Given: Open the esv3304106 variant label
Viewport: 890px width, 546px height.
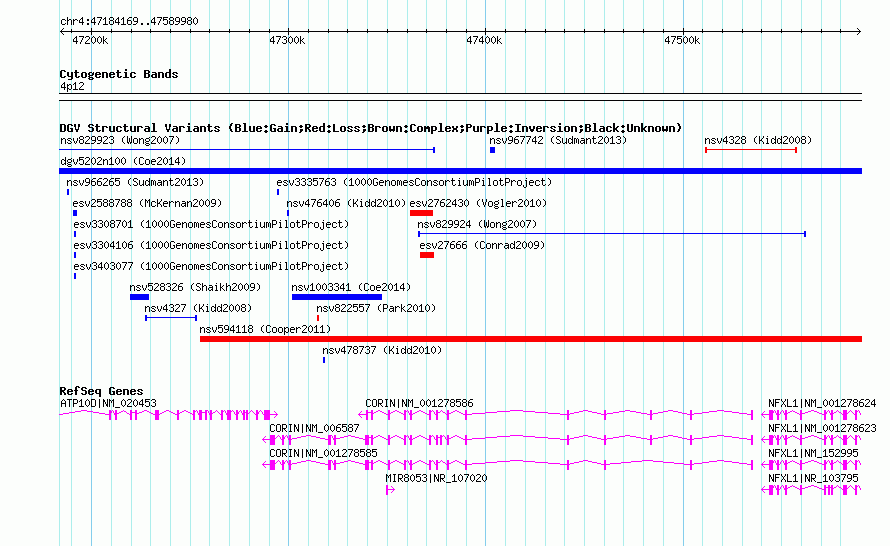Looking at the screenshot, I should 211,245.
